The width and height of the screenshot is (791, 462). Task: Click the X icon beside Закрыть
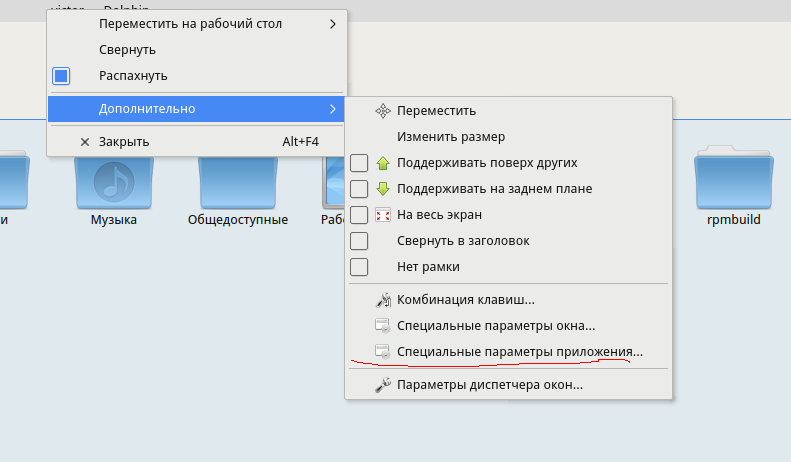point(85,142)
